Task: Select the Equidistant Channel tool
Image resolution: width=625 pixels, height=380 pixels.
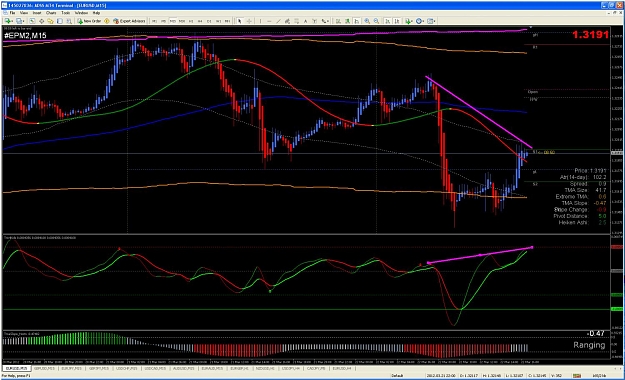Action: coord(287,21)
